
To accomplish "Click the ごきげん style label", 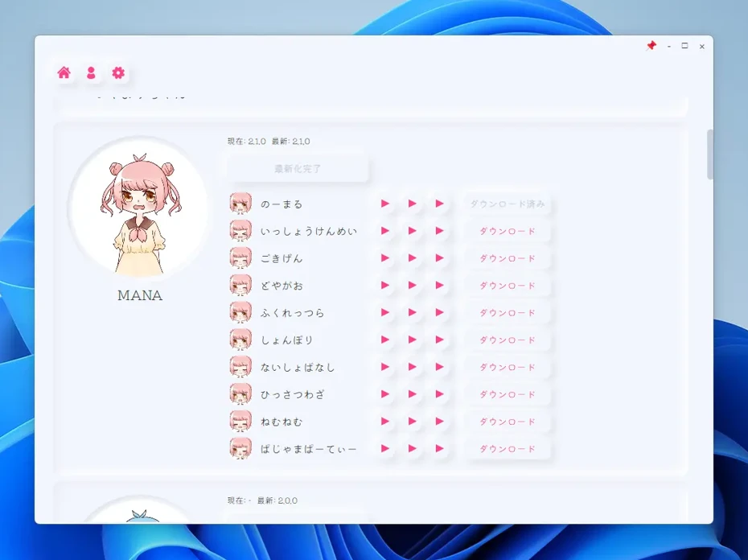I will click(x=282, y=258).
